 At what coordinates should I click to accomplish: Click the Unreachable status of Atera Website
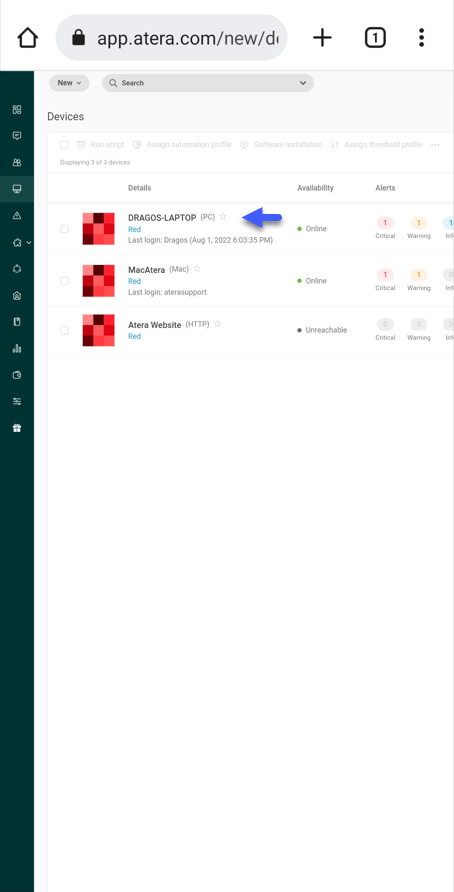[322, 330]
